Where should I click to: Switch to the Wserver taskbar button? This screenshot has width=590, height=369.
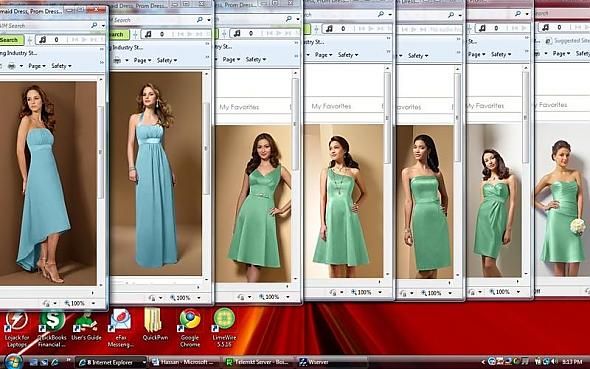coord(331,362)
